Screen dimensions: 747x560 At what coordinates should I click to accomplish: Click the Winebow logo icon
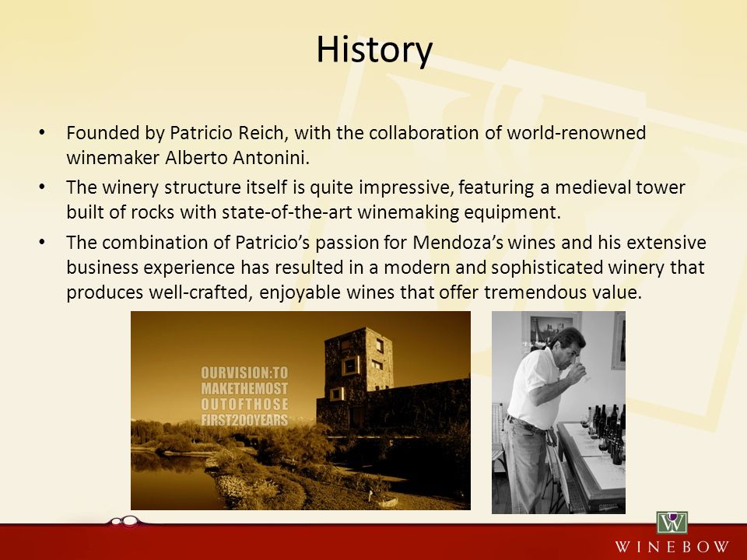[x=672, y=523]
